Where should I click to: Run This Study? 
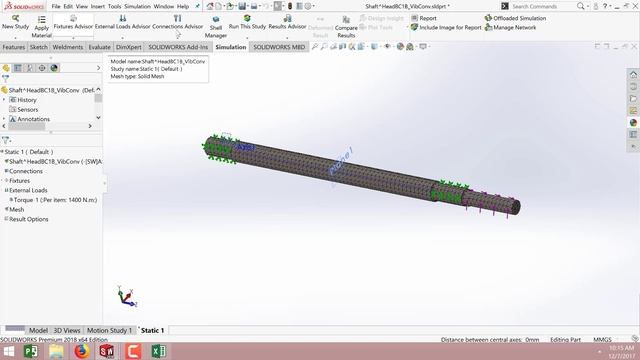click(x=247, y=22)
